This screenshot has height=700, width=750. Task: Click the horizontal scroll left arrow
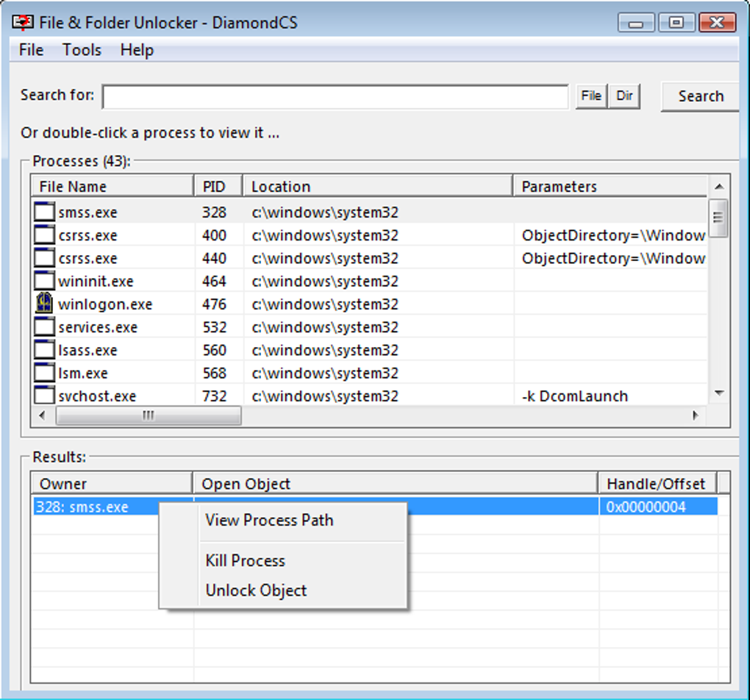coord(42,415)
